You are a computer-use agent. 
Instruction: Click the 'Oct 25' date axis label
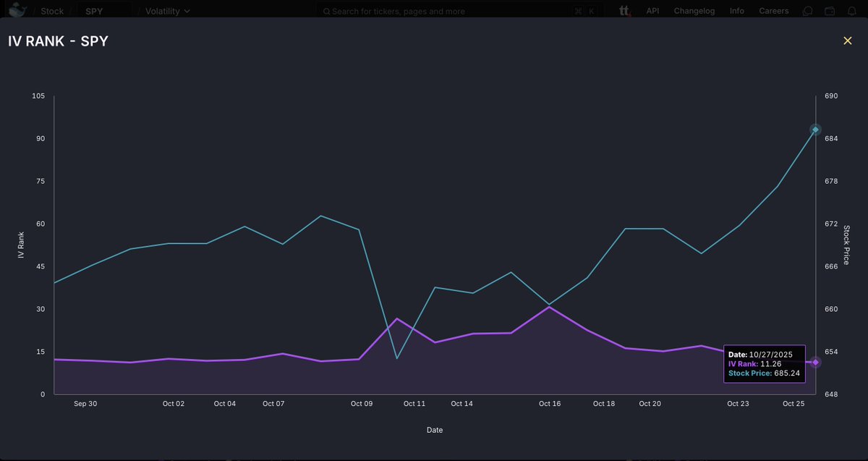point(793,404)
